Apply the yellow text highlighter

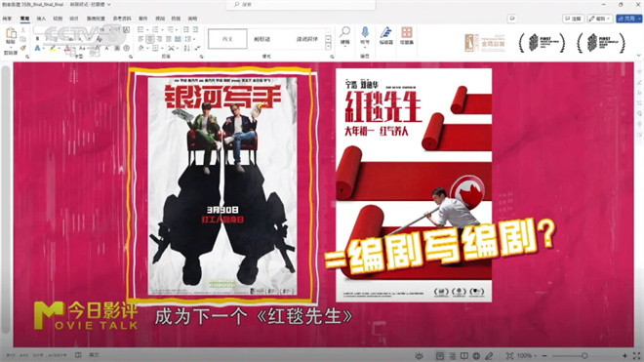click(53, 49)
